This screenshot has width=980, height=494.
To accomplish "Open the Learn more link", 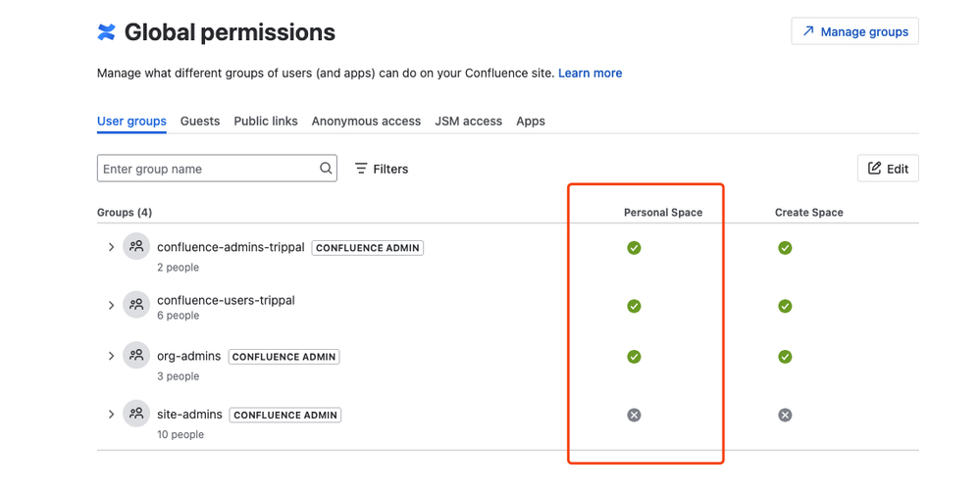I will pyautogui.click(x=590, y=74).
